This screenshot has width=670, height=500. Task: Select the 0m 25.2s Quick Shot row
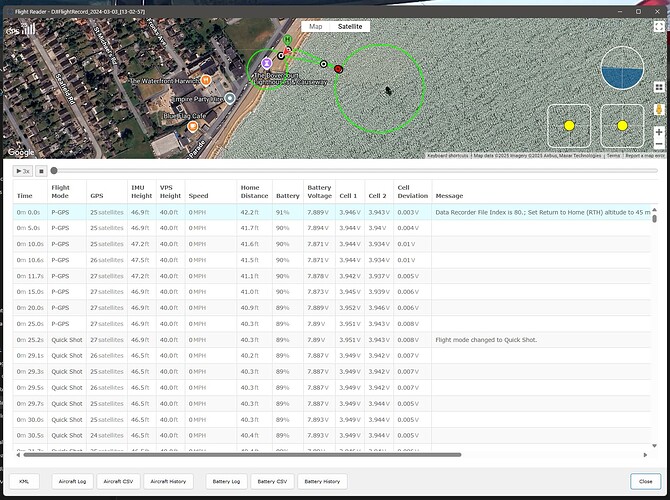[332, 340]
